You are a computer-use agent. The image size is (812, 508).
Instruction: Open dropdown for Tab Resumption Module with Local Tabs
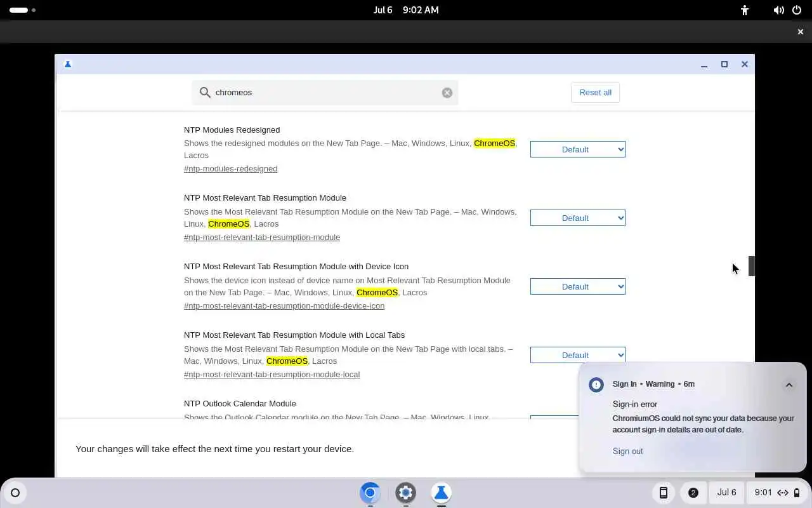[x=577, y=355]
